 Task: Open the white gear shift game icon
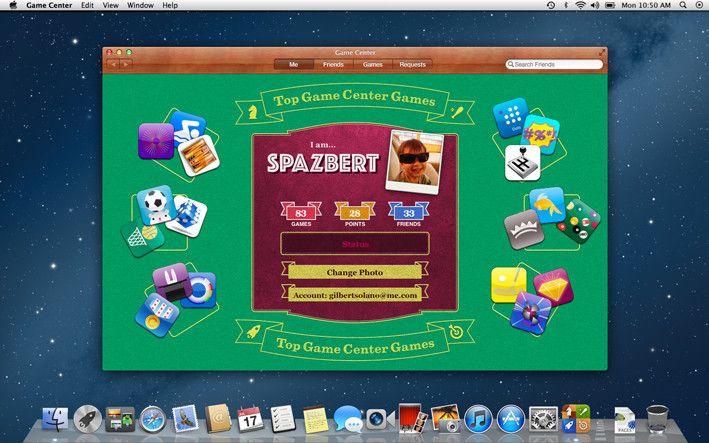522,163
